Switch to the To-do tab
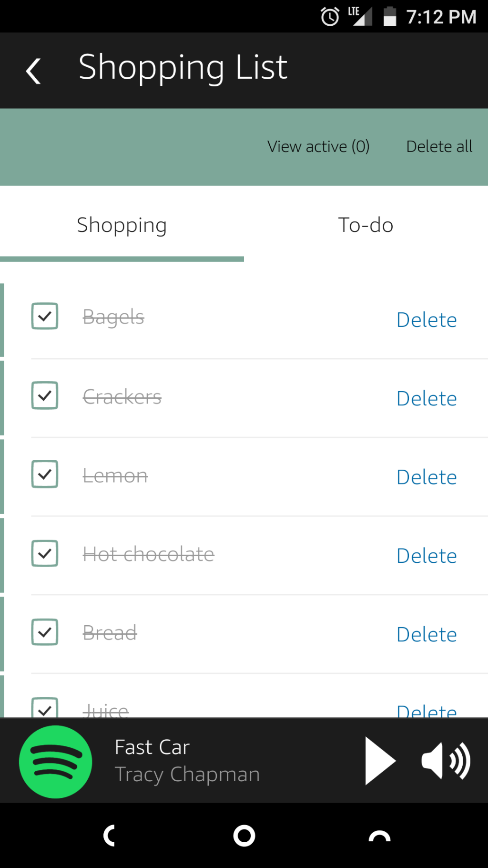 [366, 225]
